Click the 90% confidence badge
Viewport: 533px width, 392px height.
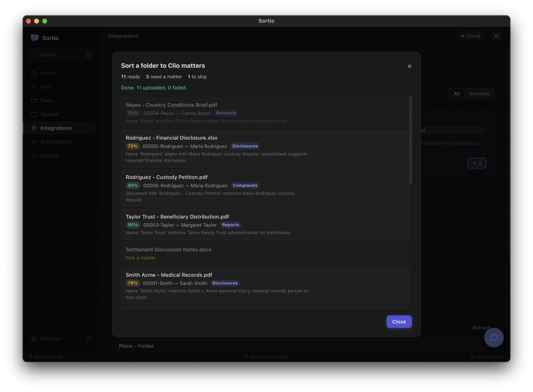tap(133, 225)
